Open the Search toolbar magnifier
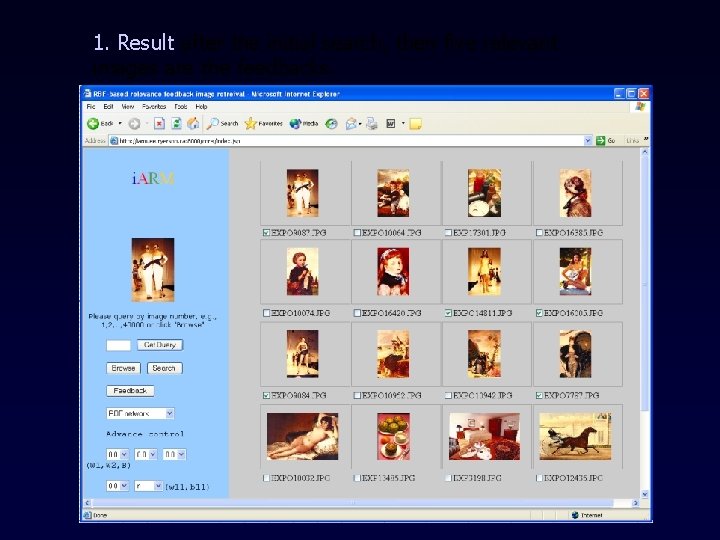This screenshot has width=720, height=540. click(x=212, y=124)
